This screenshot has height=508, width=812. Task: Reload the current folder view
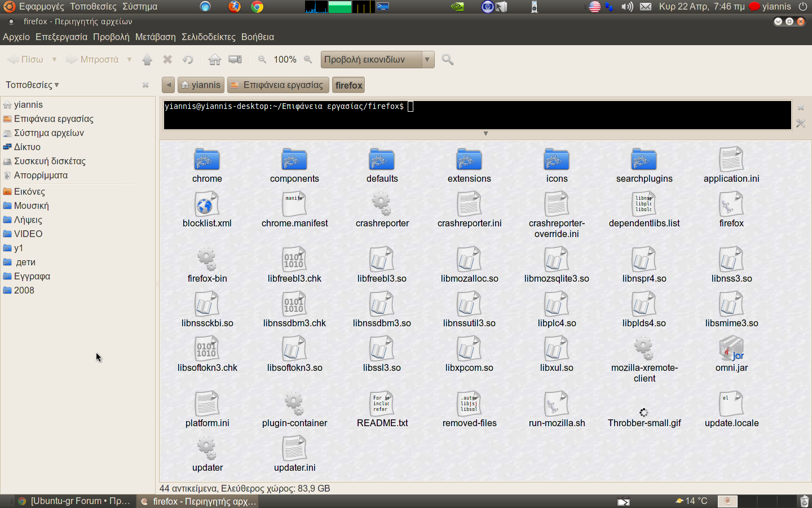(x=188, y=60)
